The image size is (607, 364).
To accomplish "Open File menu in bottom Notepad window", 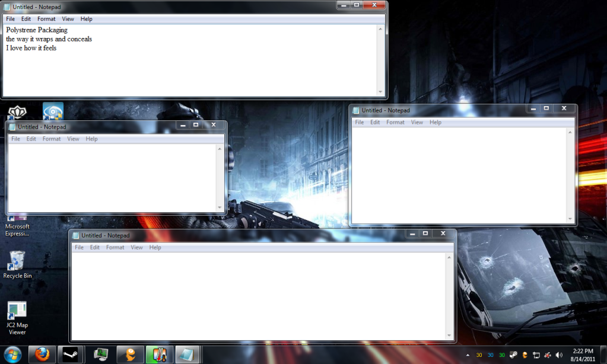I will (79, 247).
